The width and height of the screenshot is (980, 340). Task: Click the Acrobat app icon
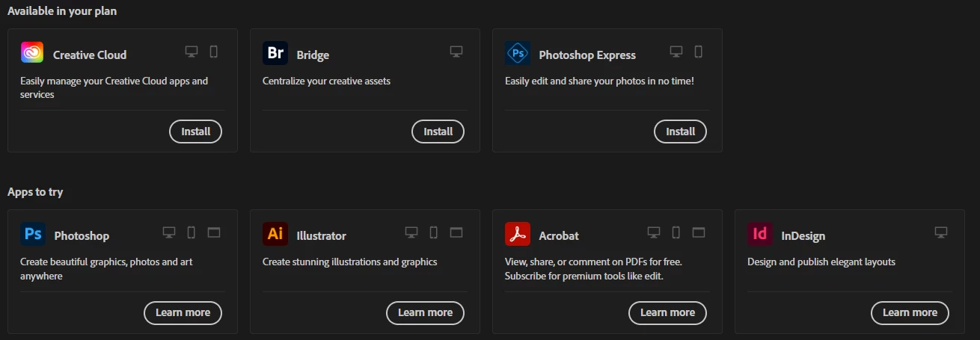tap(517, 234)
